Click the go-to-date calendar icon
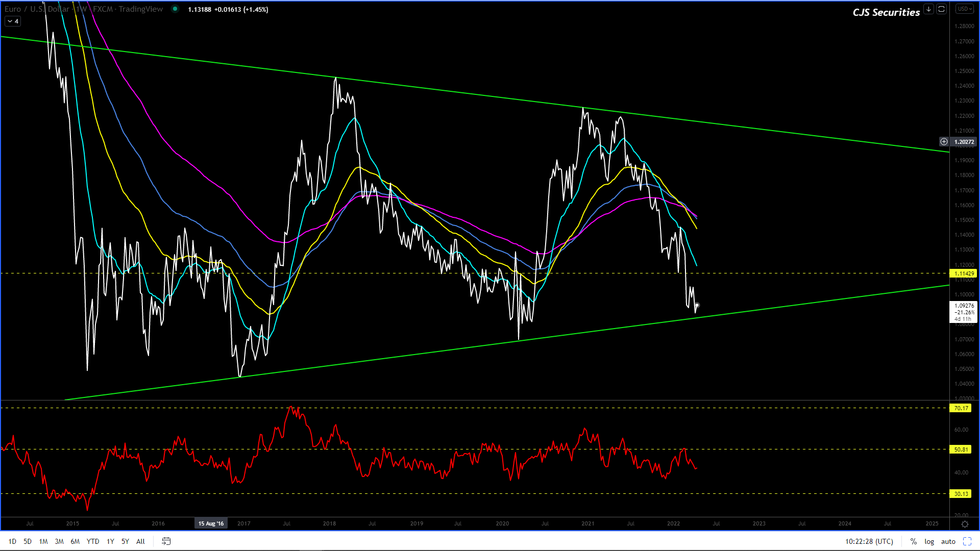 166,541
